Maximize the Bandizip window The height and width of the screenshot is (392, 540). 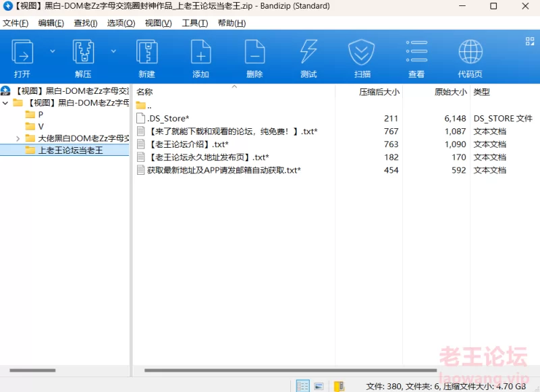coord(493,6)
